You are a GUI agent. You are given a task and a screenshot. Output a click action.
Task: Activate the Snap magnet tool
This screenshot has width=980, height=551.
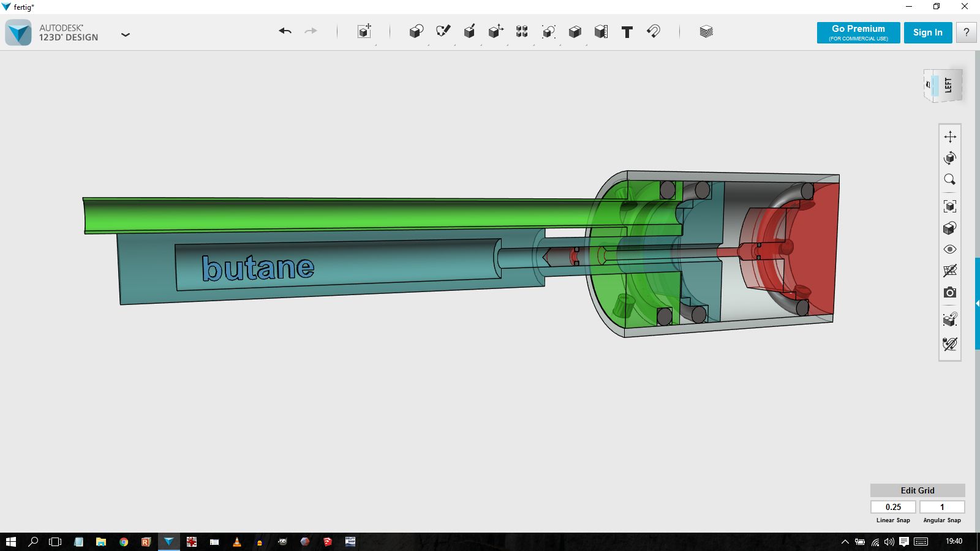[653, 31]
